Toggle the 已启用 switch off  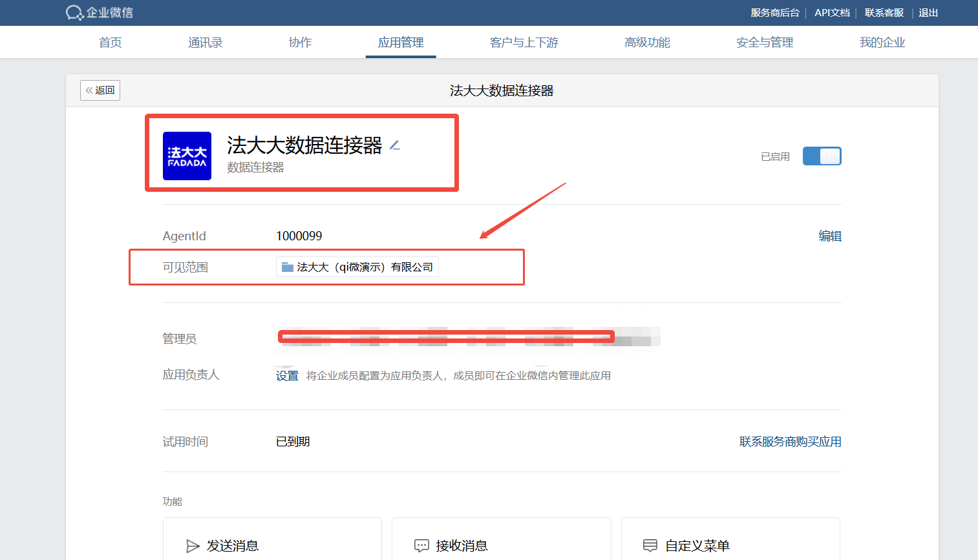(x=822, y=156)
